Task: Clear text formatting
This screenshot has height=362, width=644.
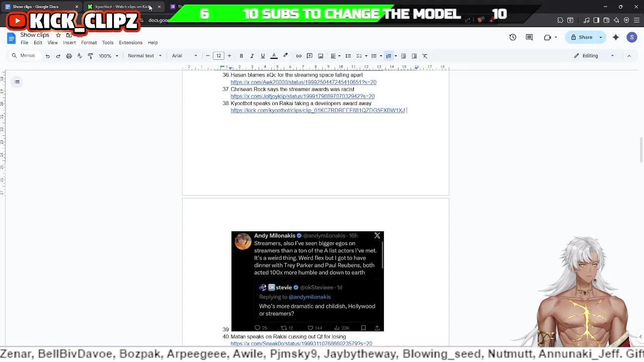Action: [x=425, y=56]
